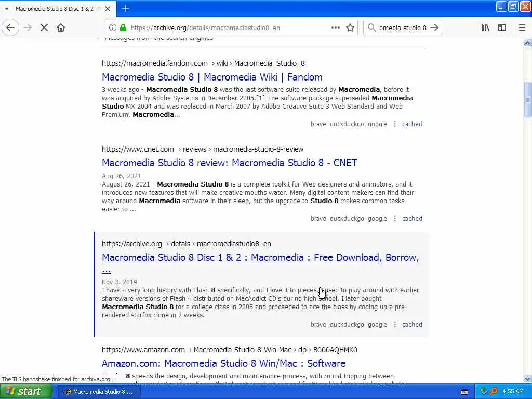The image size is (532, 399).
Task: Open more options dots for archive.org result
Action: point(395,325)
